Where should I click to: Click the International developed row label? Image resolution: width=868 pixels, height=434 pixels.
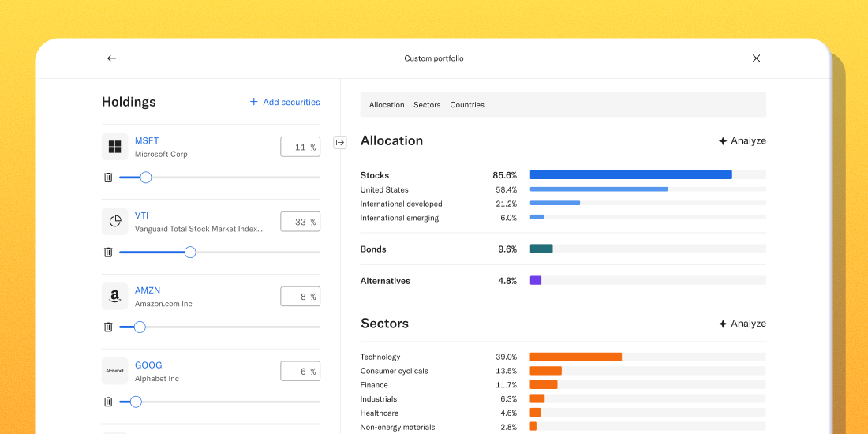pos(402,204)
